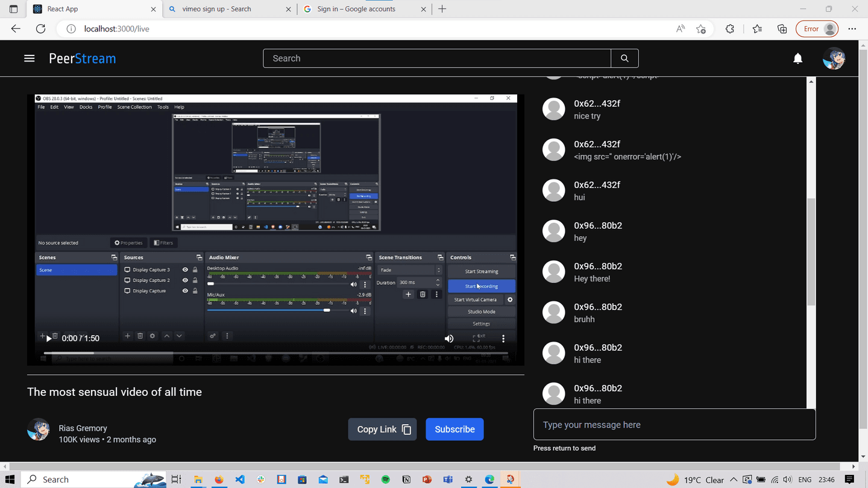Click the chat message containing onerror='alert(1)'
This screenshot has width=868, height=488.
click(x=627, y=157)
